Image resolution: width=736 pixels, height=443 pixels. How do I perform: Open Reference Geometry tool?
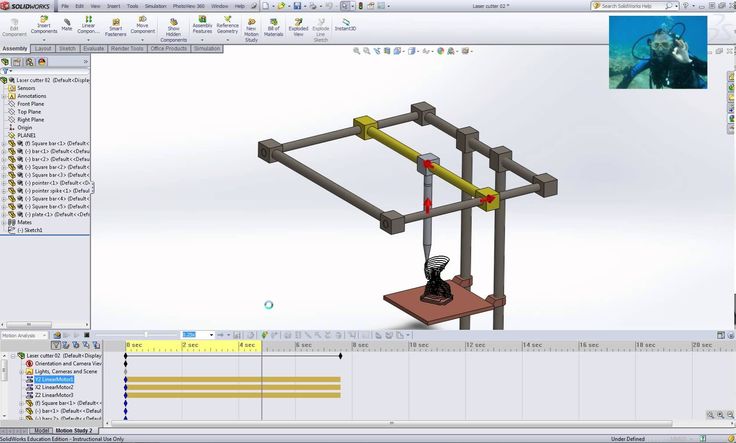pos(227,25)
